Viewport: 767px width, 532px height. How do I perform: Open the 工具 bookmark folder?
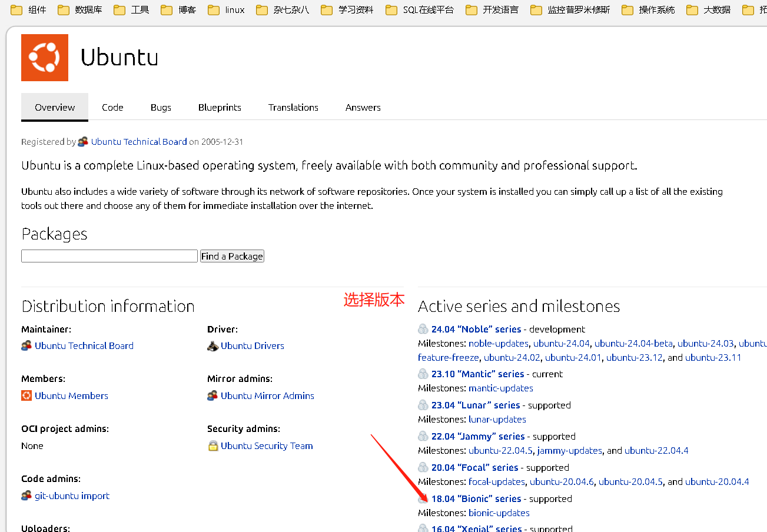tap(131, 10)
